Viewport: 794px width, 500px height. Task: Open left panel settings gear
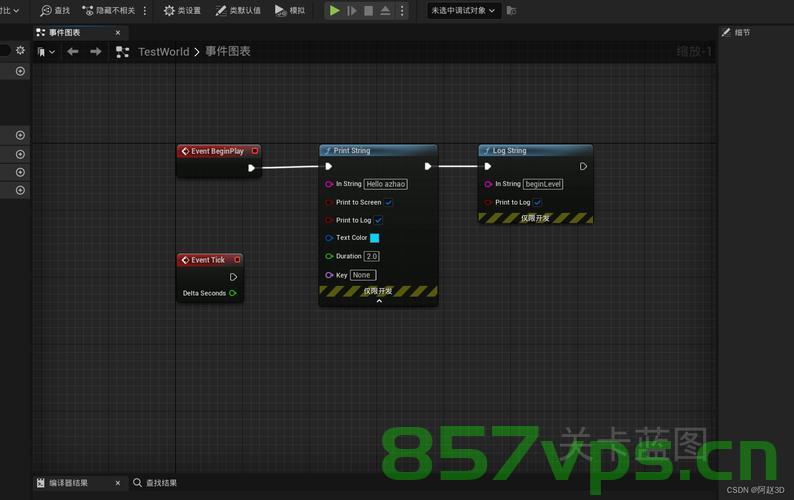pyautogui.click(x=20, y=50)
